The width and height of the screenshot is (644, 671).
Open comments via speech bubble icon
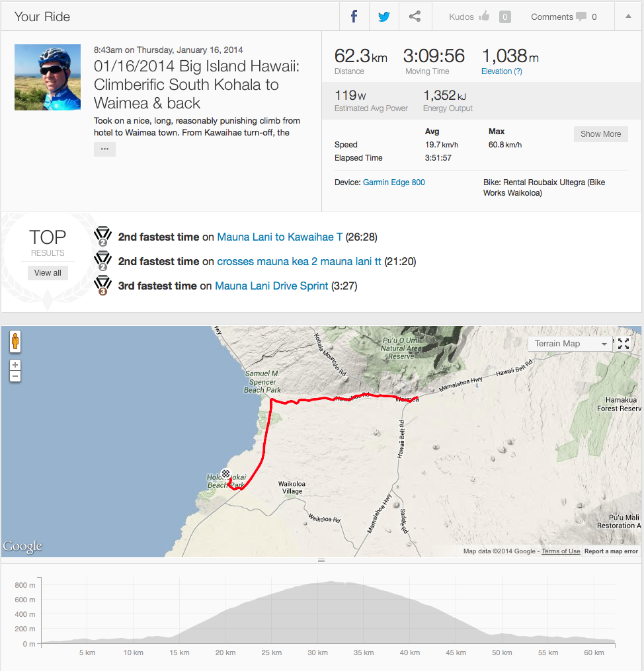pos(581,17)
